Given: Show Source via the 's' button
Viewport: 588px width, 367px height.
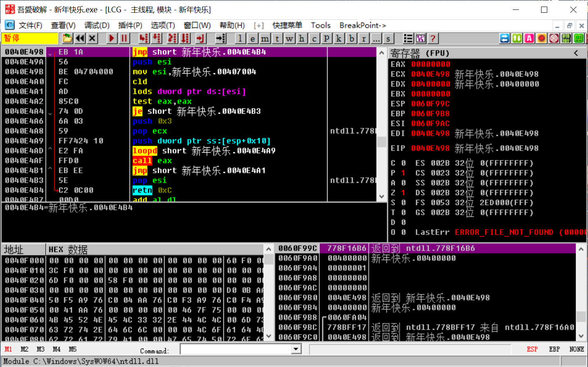Looking at the screenshot, I should click(x=388, y=38).
